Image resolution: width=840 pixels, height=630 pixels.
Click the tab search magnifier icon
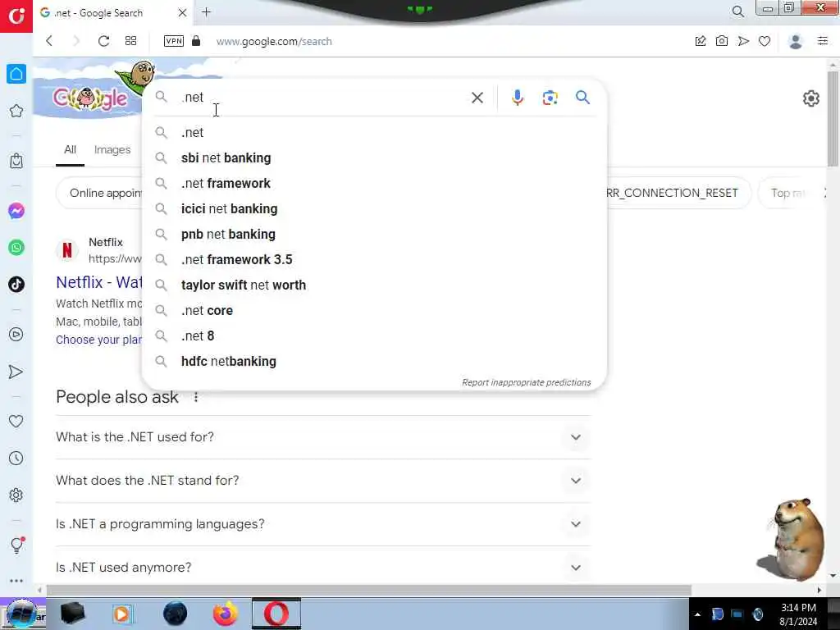(x=737, y=11)
